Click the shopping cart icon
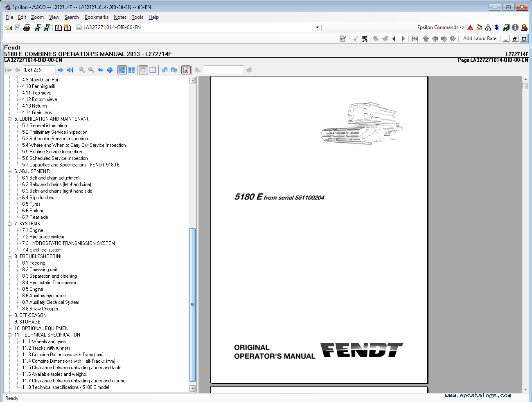The height and width of the screenshot is (402, 532). coord(365,38)
